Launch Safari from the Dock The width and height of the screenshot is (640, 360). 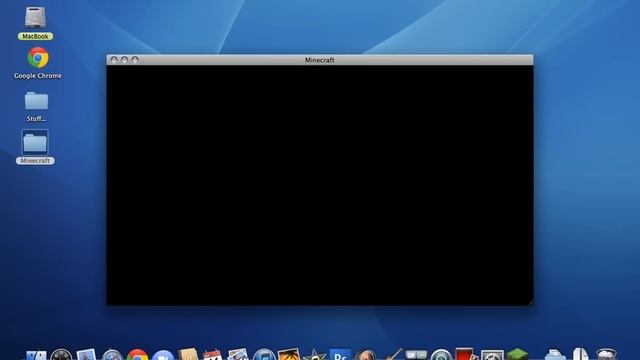[x=112, y=355]
